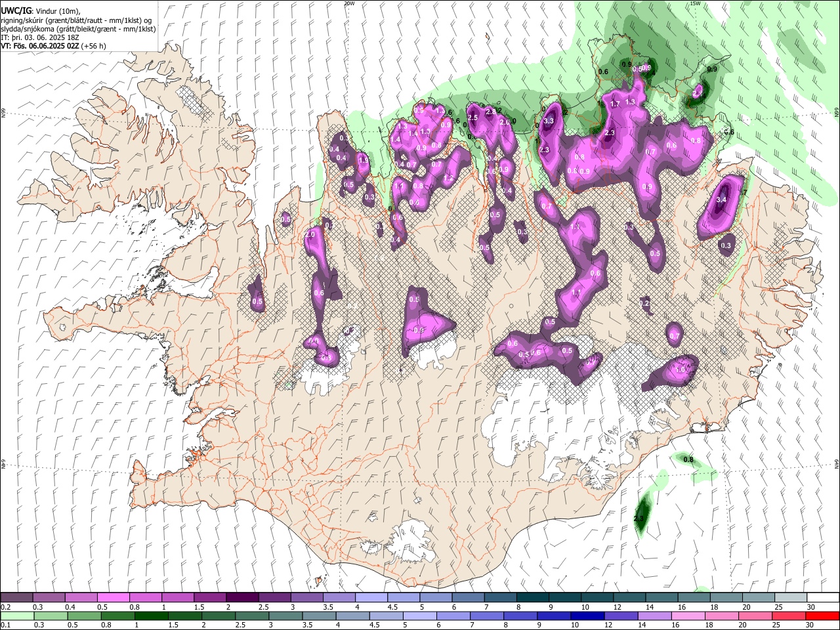The width and height of the screenshot is (840, 630).
Task: Click the dark mauve 0.2–0.3 snow legend swatch
Action: pos(16,597)
